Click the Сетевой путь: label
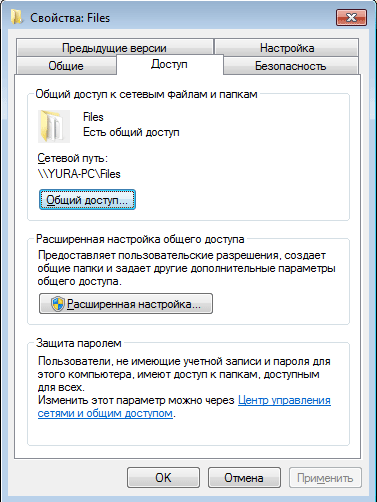The image size is (377, 502). tap(72, 158)
